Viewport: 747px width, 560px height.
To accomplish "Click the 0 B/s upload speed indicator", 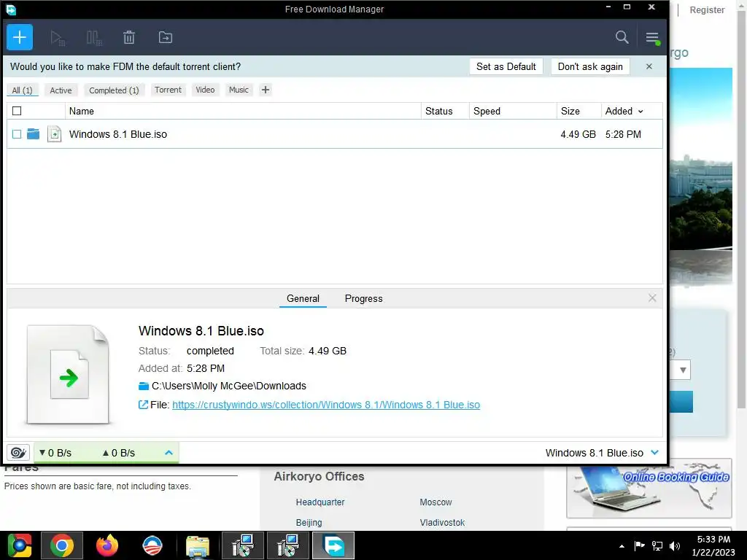I will pos(119,453).
